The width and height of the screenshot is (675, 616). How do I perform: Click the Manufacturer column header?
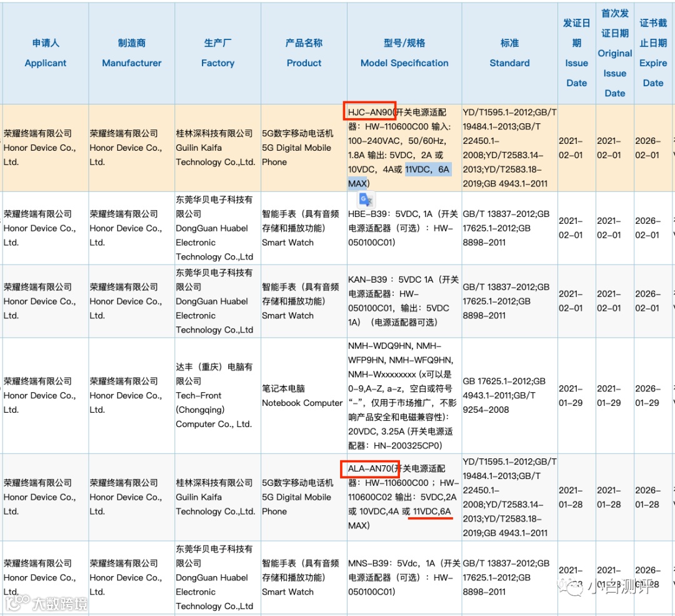pyautogui.click(x=132, y=53)
